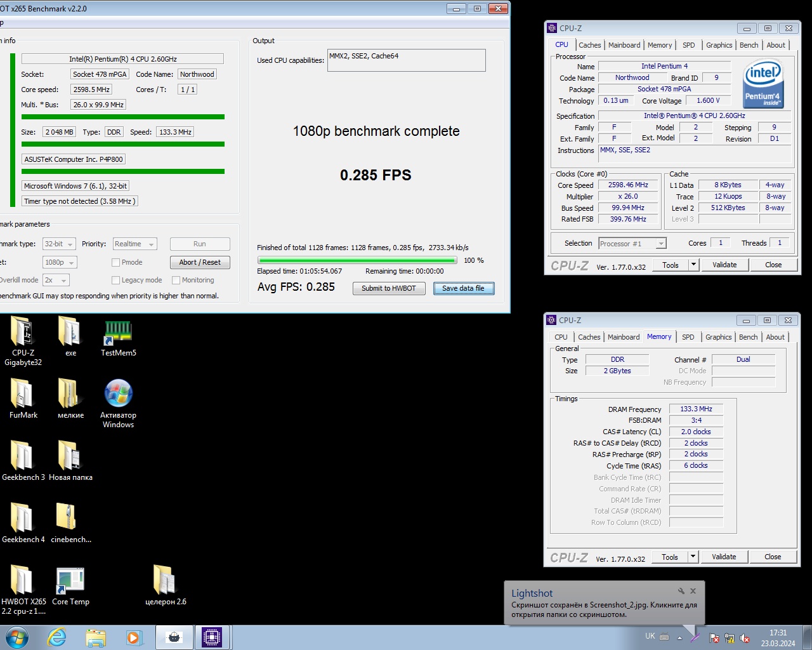Open the network status tray icon
Image resolution: width=812 pixels, height=650 pixels.
pos(730,638)
